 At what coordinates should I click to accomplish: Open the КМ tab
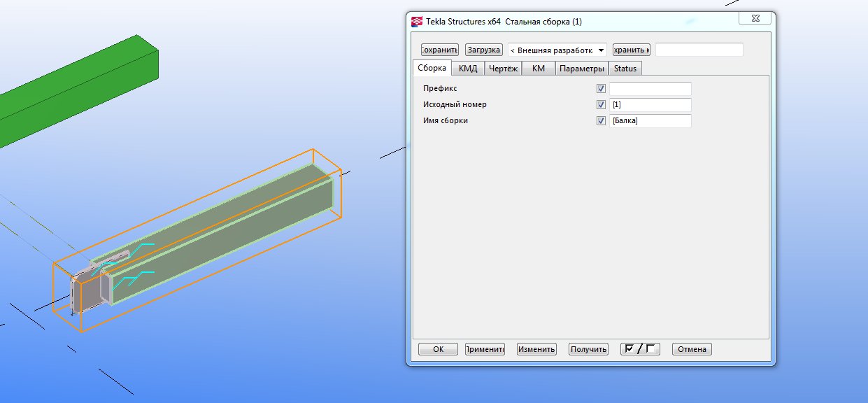[539, 69]
